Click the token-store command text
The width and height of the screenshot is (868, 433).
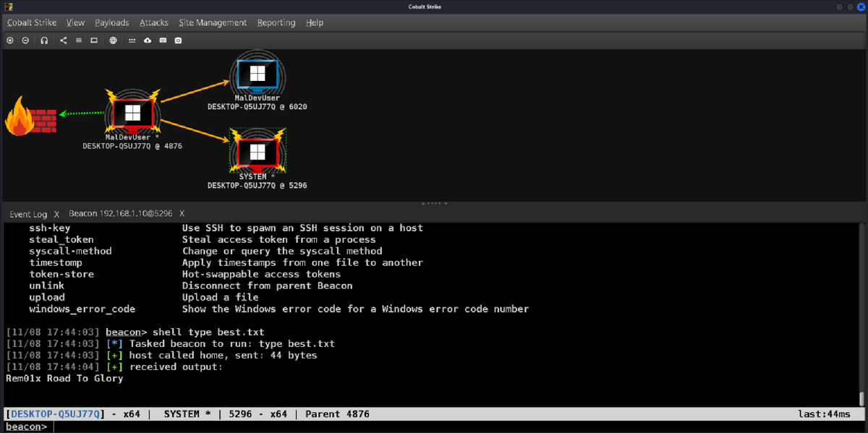coord(61,274)
